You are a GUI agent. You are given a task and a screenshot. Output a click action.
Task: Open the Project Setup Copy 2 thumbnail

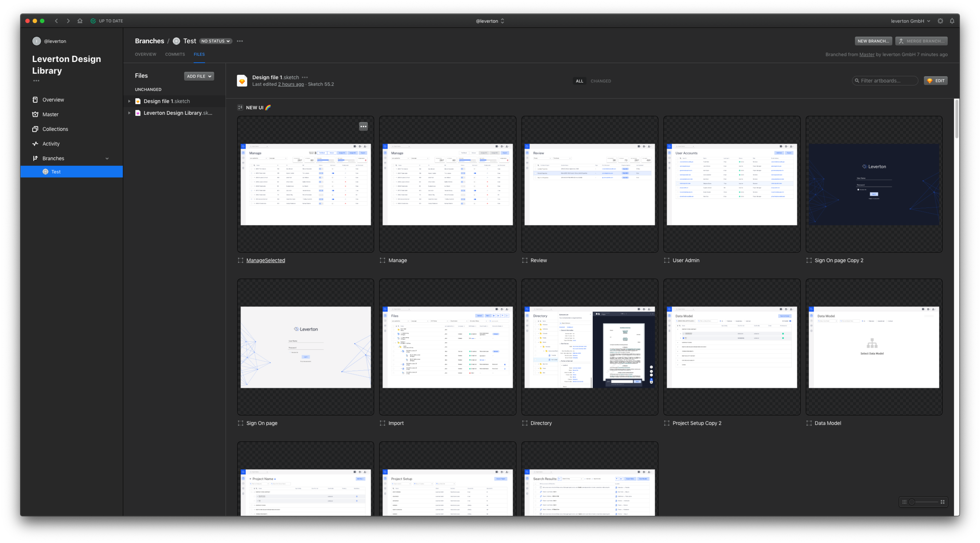click(x=731, y=347)
